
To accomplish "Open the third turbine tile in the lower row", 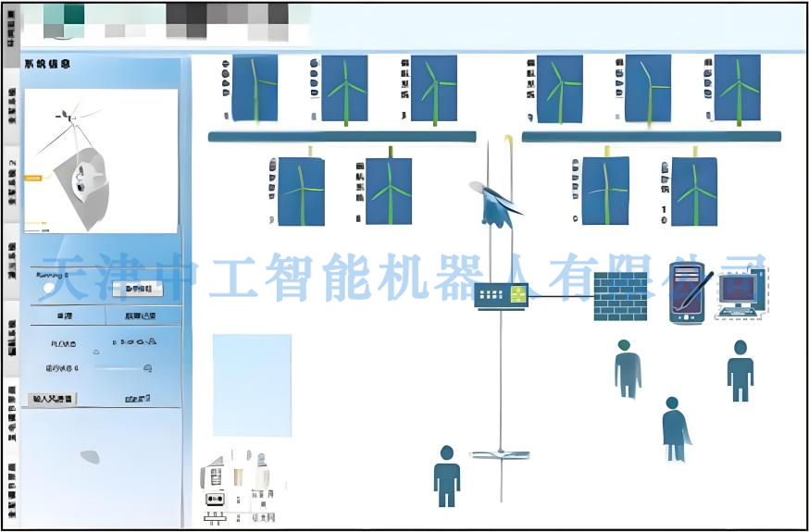I will pos(605,191).
